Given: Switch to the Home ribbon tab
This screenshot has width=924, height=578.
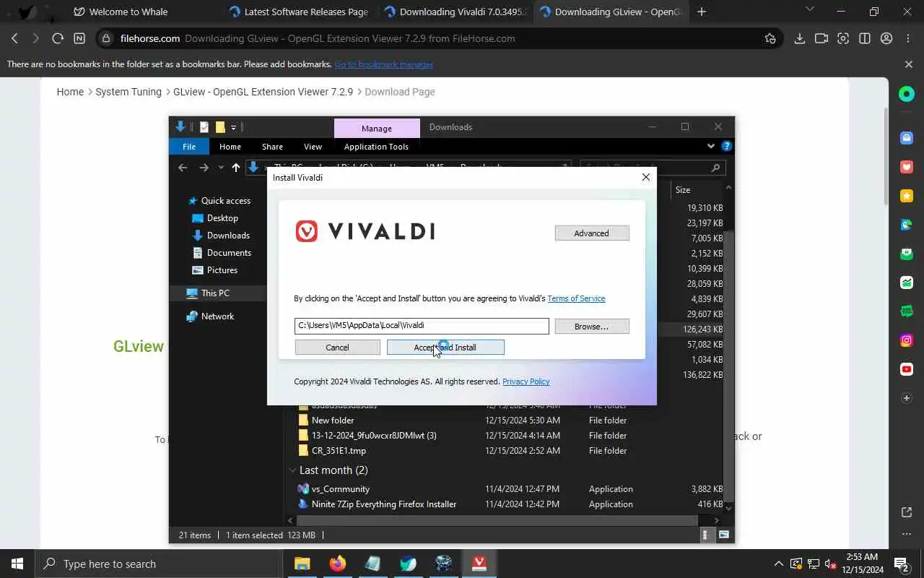Looking at the screenshot, I should click(x=230, y=147).
